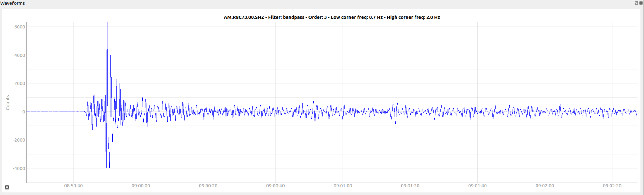Close the Waveforms dock panel

[641, 3]
